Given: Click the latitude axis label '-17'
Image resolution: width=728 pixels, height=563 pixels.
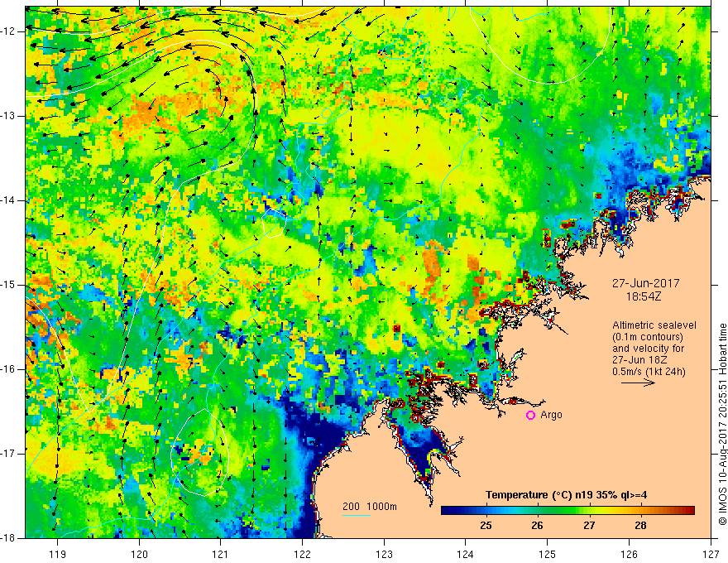Looking at the screenshot, I should [8, 454].
